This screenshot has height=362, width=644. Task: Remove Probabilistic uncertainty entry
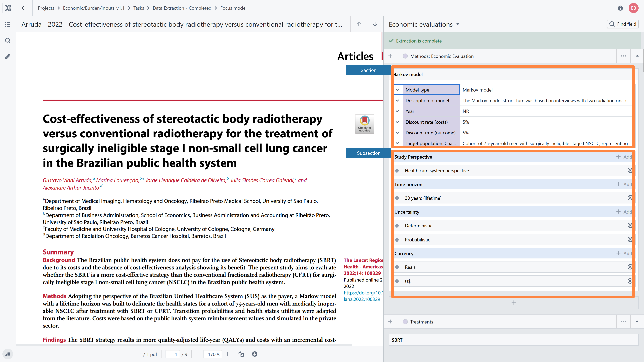point(630,239)
